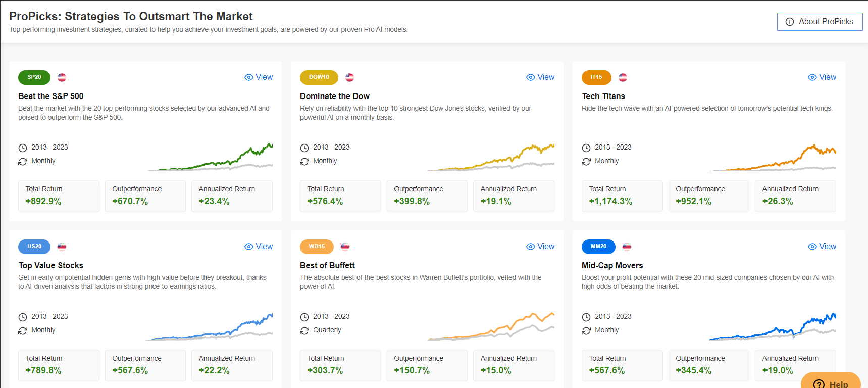Viewport: 868px width, 388px height.
Task: Open the green SP20 performance chart
Action: (209, 157)
